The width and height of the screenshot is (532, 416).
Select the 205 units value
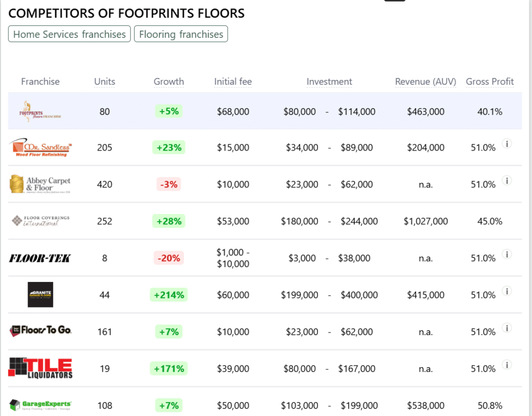click(104, 147)
